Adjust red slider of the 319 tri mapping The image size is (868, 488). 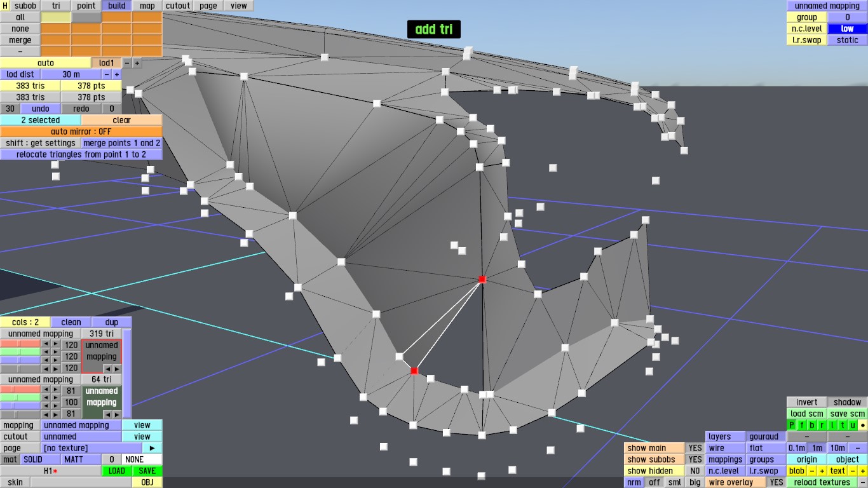click(20, 344)
